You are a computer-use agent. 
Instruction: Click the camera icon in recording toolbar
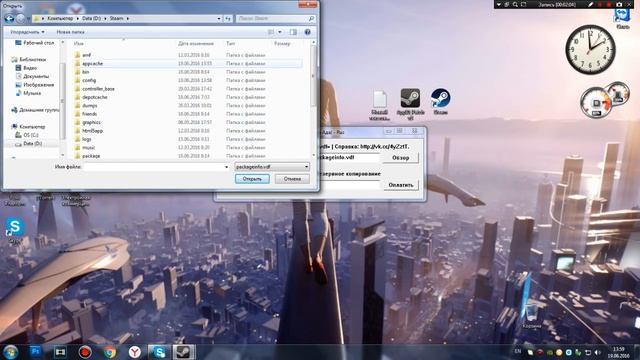coord(619,4)
